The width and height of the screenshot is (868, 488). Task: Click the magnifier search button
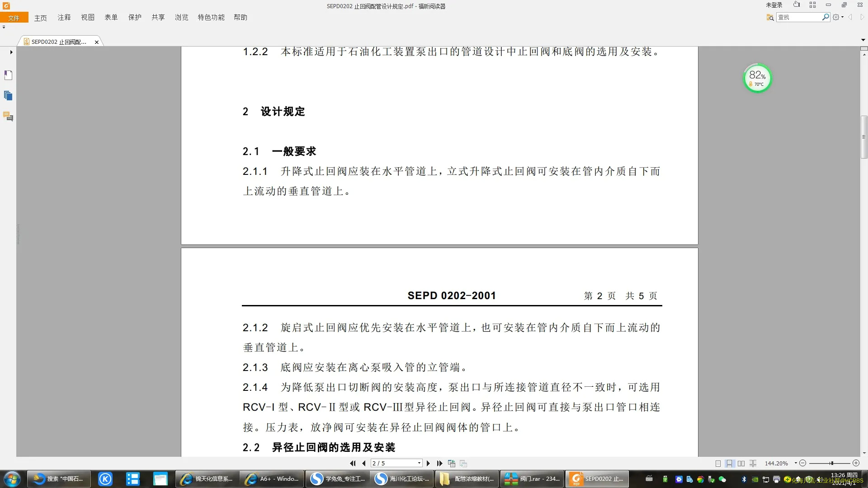[x=826, y=17]
